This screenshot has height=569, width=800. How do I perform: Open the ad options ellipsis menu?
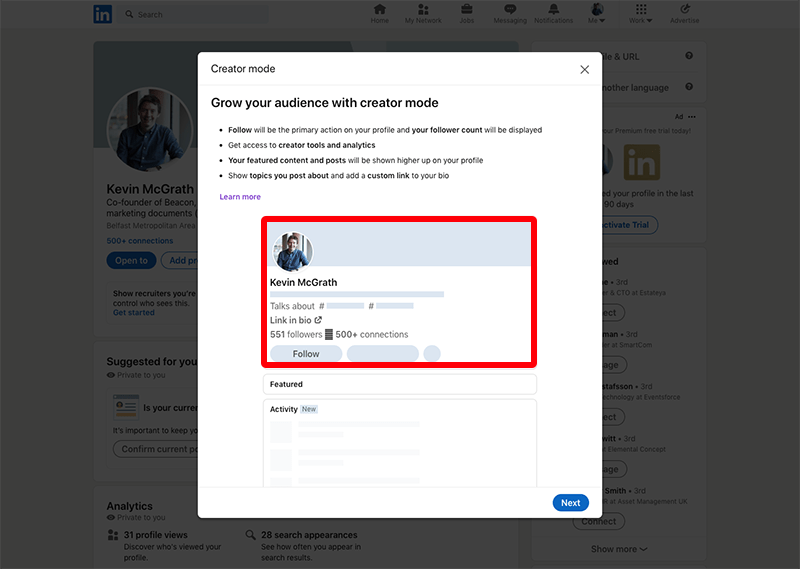[x=692, y=117]
